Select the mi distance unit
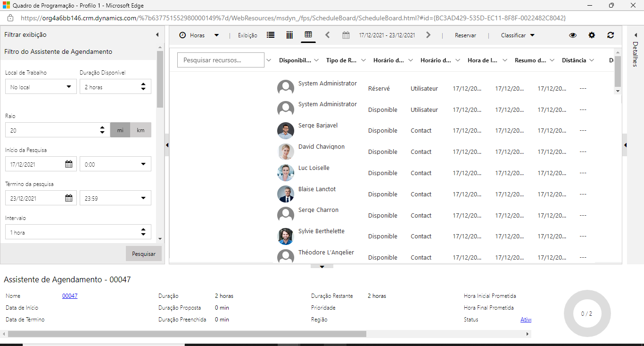Viewport: 644px width, 346px height. [x=120, y=130]
